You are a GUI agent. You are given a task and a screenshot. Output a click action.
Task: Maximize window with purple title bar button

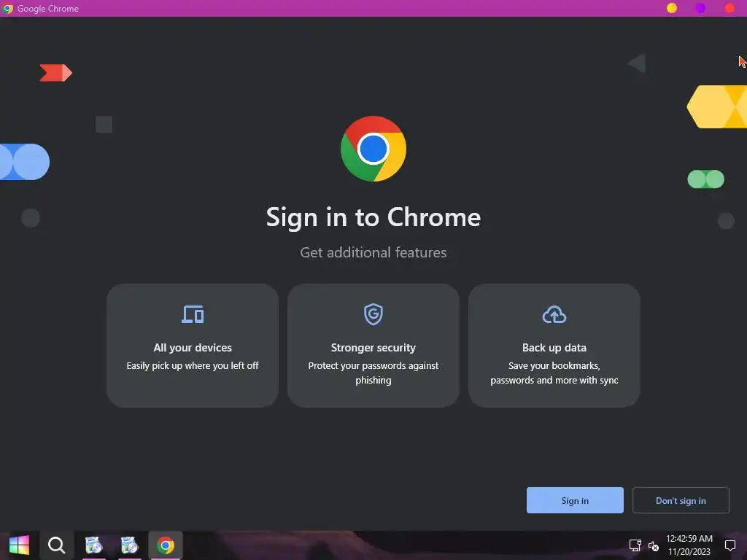pyautogui.click(x=700, y=8)
